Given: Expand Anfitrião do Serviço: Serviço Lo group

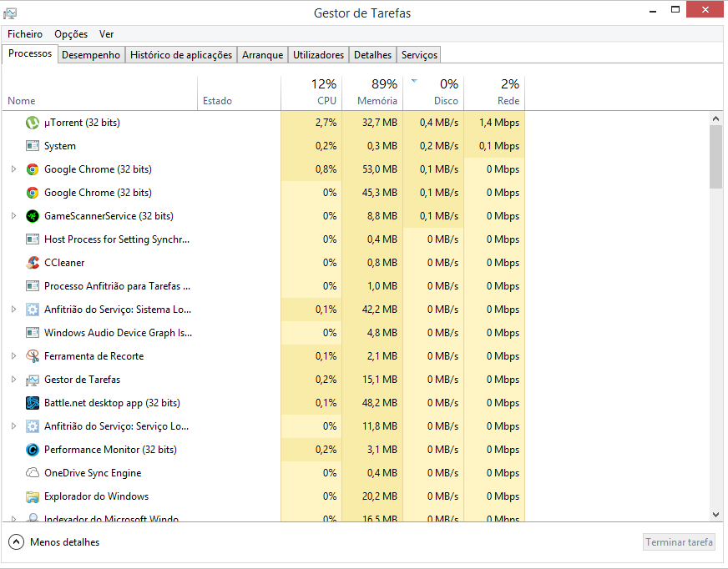Looking at the screenshot, I should (13, 426).
